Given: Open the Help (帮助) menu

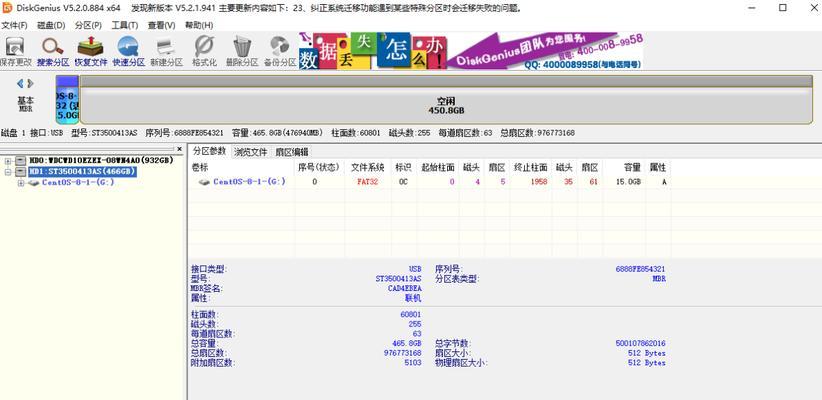Looking at the screenshot, I should [199, 25].
